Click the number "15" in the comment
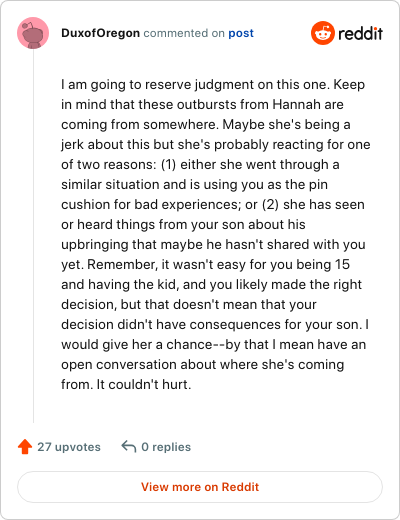This screenshot has height=520, width=400. tap(342, 265)
